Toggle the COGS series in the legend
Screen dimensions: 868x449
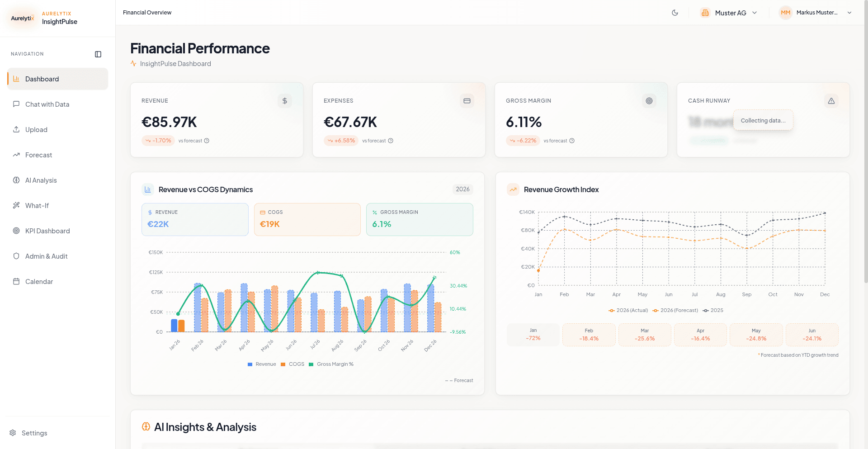[x=292, y=364]
